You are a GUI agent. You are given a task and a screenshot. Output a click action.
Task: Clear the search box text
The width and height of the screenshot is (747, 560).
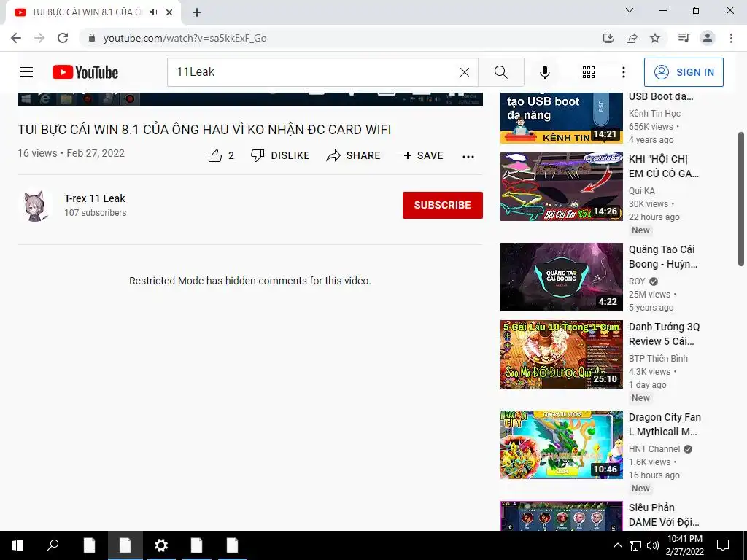tap(465, 72)
